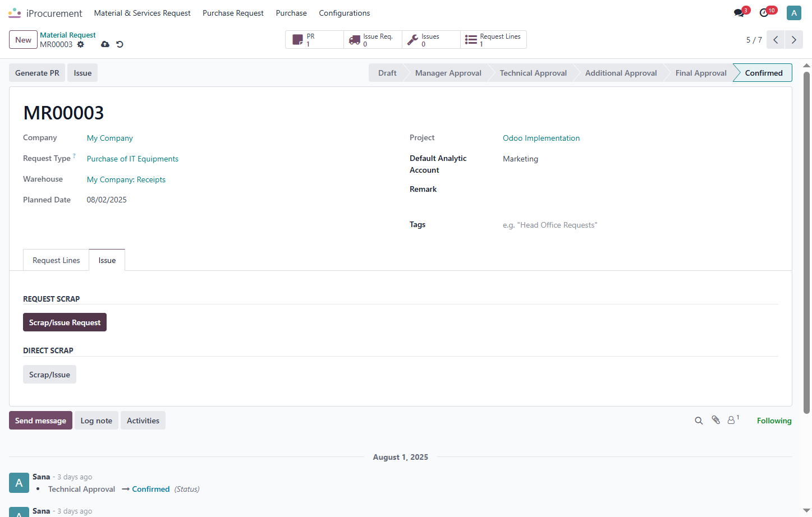Select the Confirmed status stage
This screenshot has width=812, height=517.
[763, 73]
